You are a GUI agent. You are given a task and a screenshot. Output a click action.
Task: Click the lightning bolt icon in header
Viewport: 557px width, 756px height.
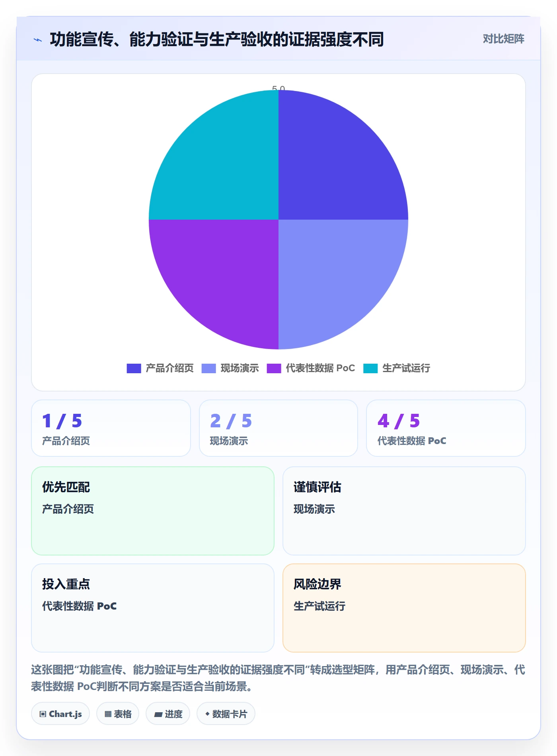pos(38,39)
